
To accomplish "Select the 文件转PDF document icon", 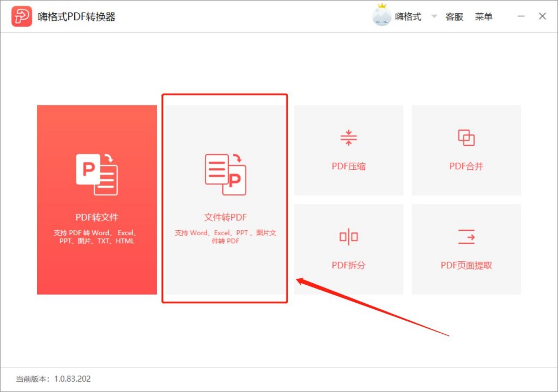I will click(x=225, y=174).
